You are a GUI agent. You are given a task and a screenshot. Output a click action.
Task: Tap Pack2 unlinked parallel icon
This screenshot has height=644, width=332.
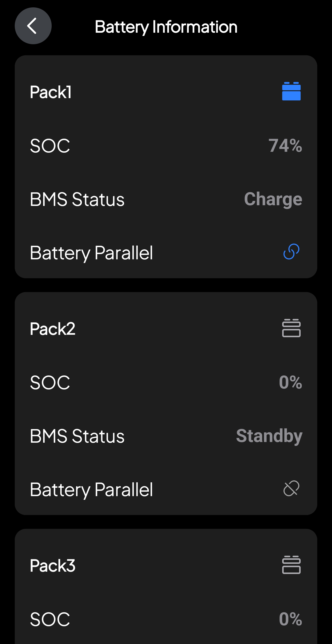click(x=291, y=488)
